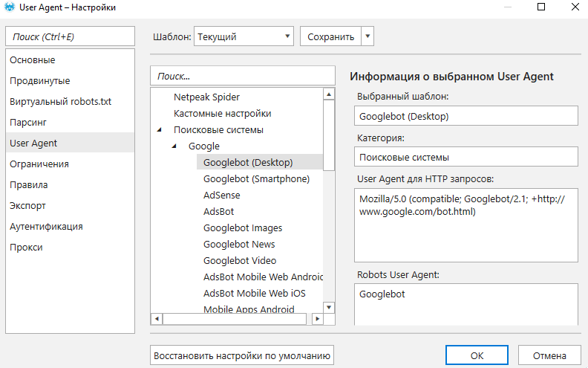
Task: Select AdsBot Mobile Web iOS user agent
Action: click(254, 293)
